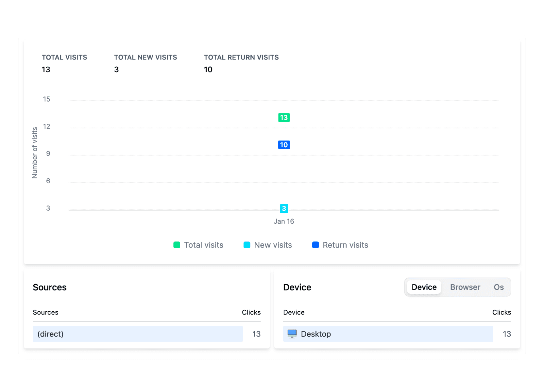The height and width of the screenshot is (392, 544).
Task: Click the cyan 3 data point marker
Action: [x=284, y=207]
